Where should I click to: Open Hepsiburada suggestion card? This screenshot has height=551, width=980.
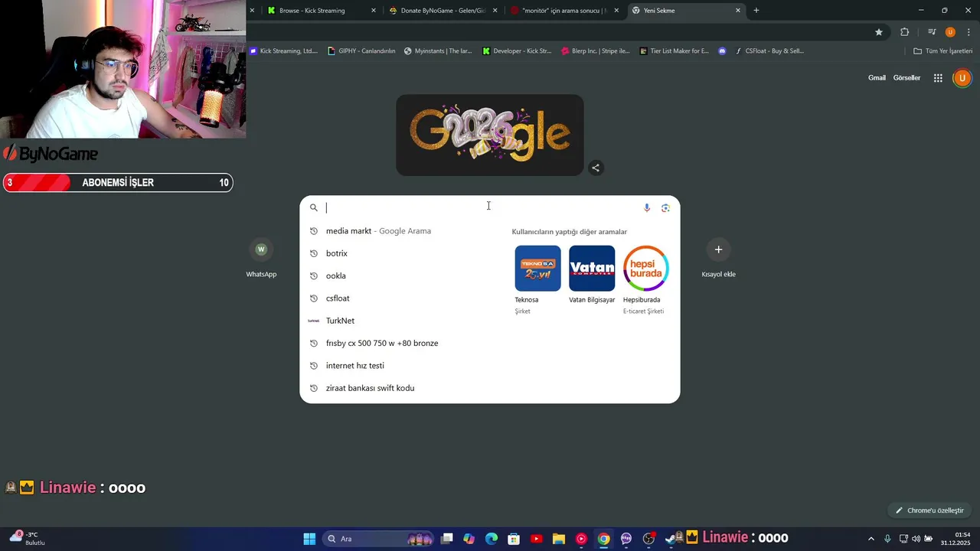point(645,280)
